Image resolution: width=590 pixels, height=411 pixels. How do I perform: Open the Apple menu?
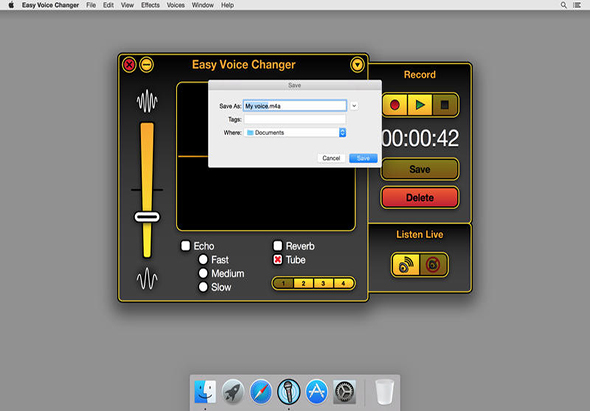pos(11,5)
